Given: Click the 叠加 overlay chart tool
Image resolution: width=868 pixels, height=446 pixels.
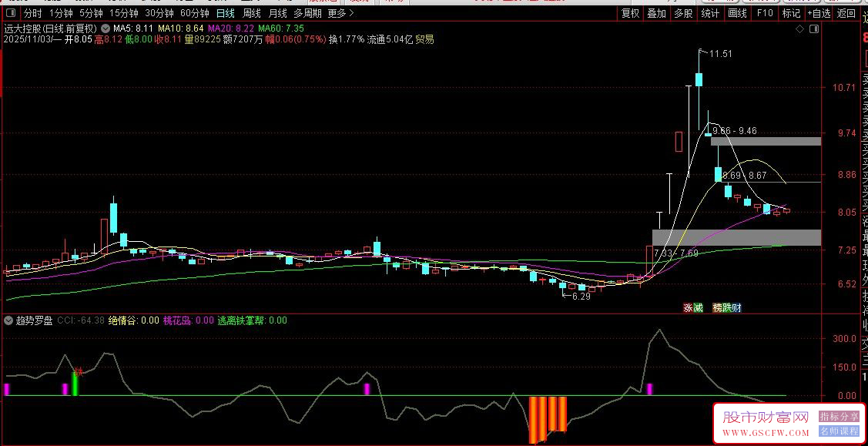Looking at the screenshot, I should point(655,13).
